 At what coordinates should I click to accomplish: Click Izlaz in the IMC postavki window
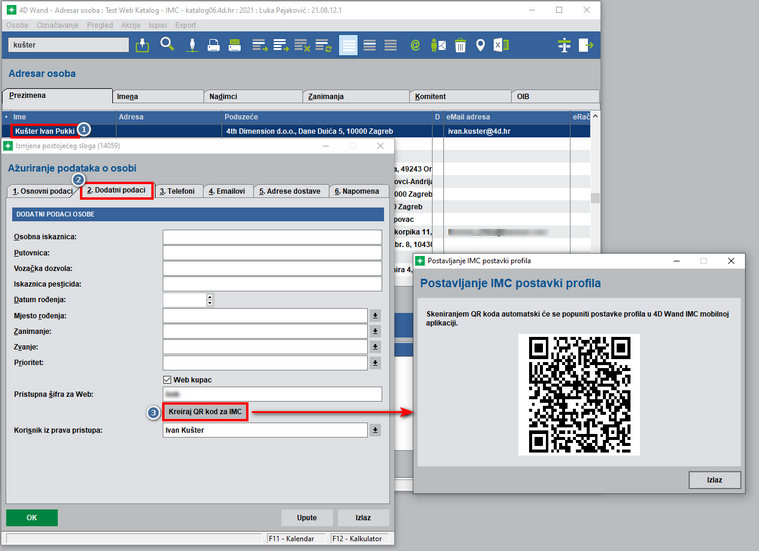pyautogui.click(x=714, y=480)
